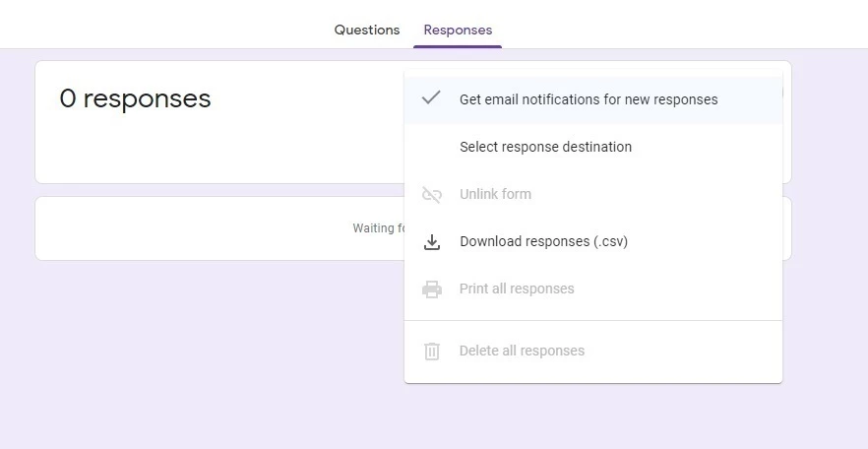Toggle Get email notifications for new responses
Image resolution: width=868 pixels, height=449 pixels.
589,99
